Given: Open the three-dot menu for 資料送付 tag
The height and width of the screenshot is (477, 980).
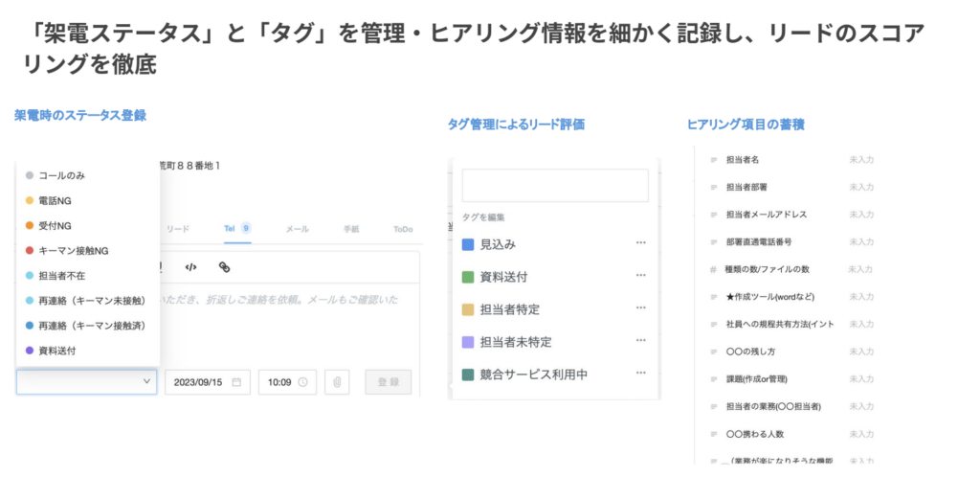Looking at the screenshot, I should [x=640, y=277].
